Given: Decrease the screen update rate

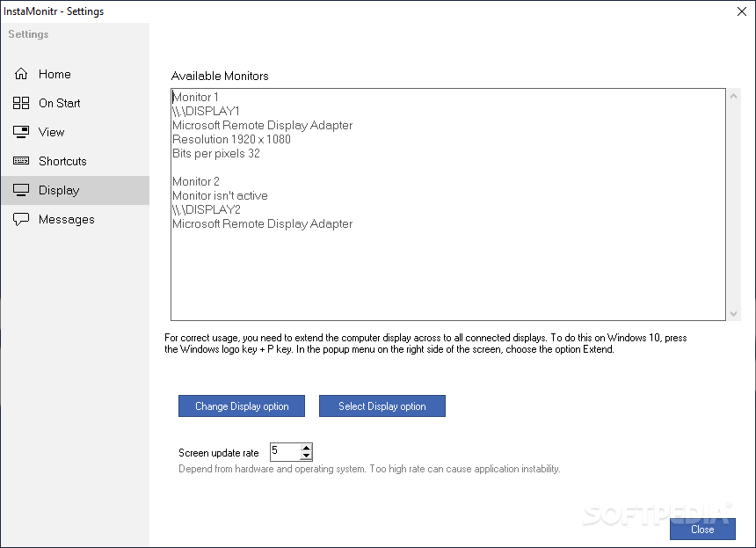Looking at the screenshot, I should [306, 456].
